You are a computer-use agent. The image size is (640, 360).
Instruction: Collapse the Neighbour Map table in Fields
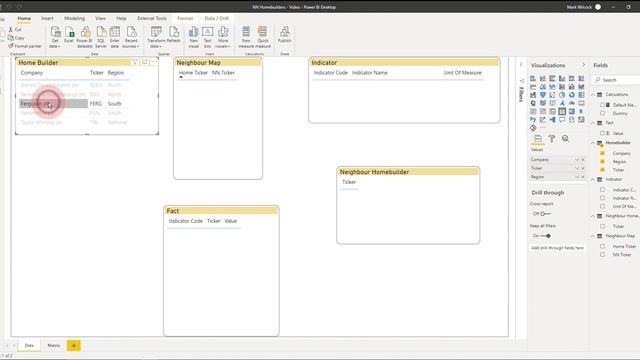coord(593,236)
